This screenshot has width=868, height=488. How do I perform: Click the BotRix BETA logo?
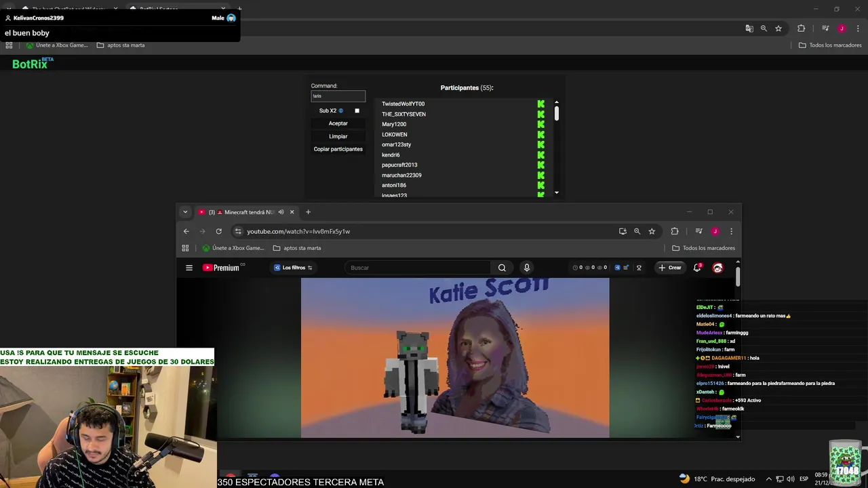(x=33, y=63)
